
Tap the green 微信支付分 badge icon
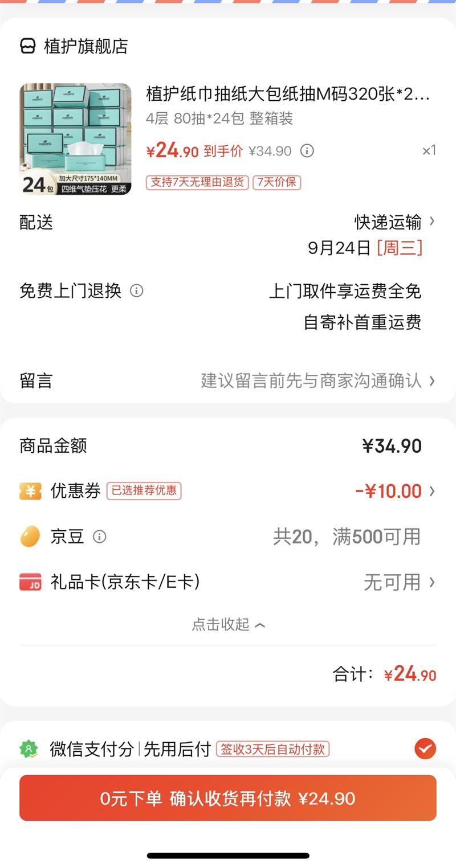(x=28, y=748)
